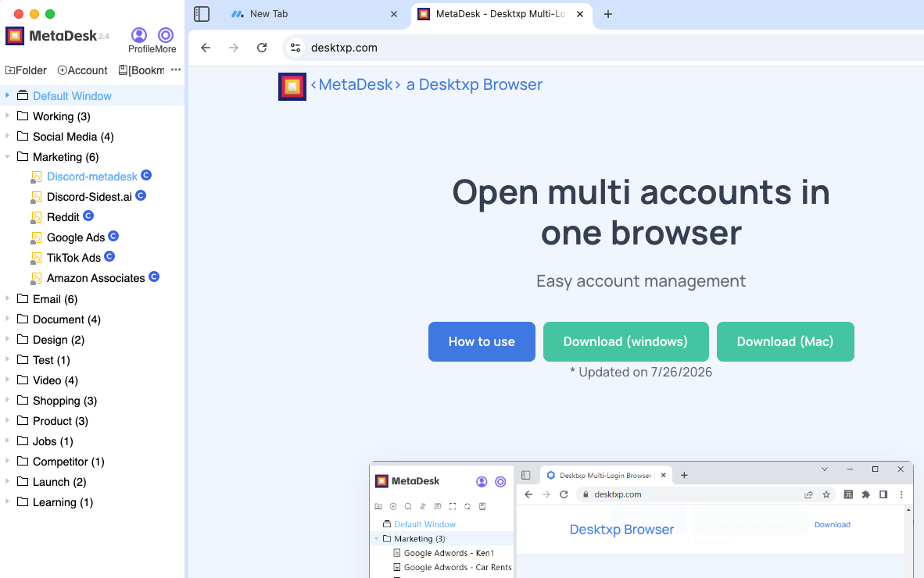
Task: Select the Shopping (3) folder
Action: coord(65,401)
